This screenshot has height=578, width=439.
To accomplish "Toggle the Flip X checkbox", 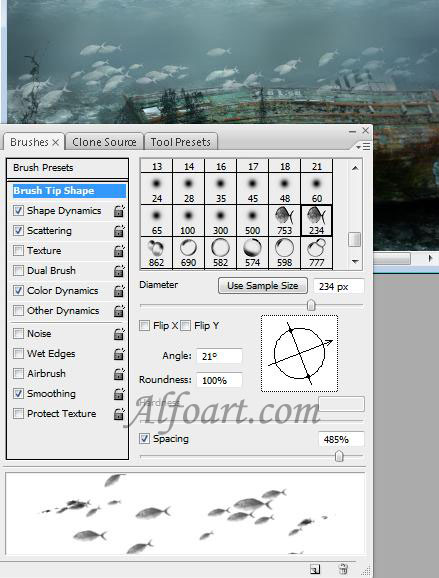I will pyautogui.click(x=144, y=325).
